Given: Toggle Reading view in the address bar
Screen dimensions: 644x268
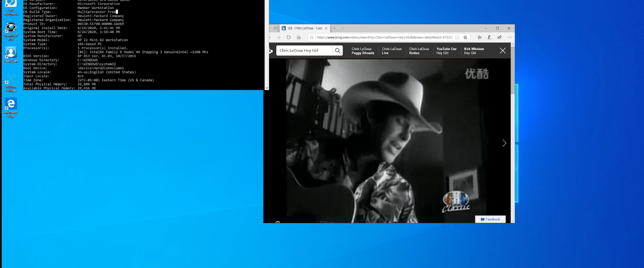Looking at the screenshot, I should point(457,38).
